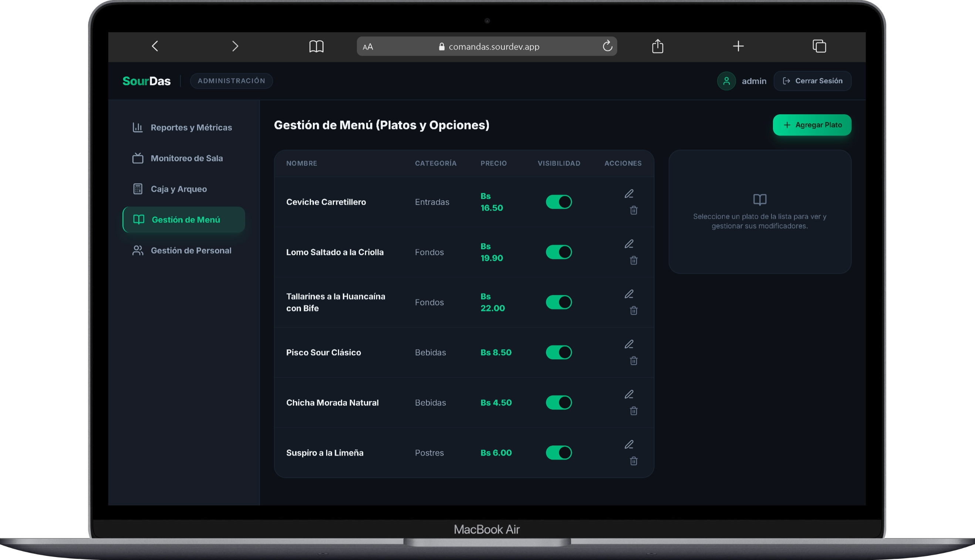Disable visibility of Pisco Sour Clásico
975x560 pixels.
559,352
